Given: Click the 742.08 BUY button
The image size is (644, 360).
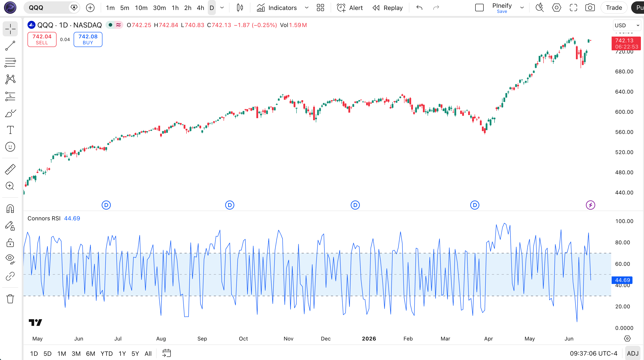Looking at the screenshot, I should pyautogui.click(x=88, y=39).
